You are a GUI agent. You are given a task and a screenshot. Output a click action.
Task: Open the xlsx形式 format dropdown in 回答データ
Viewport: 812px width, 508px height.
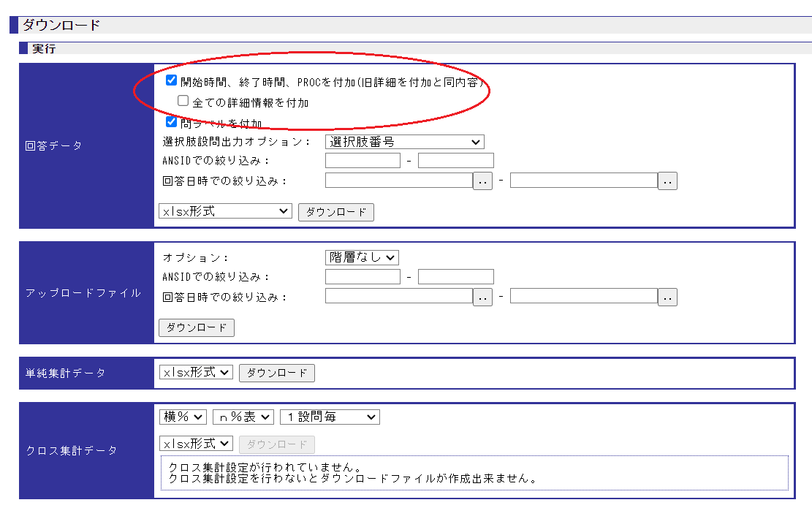coord(225,211)
